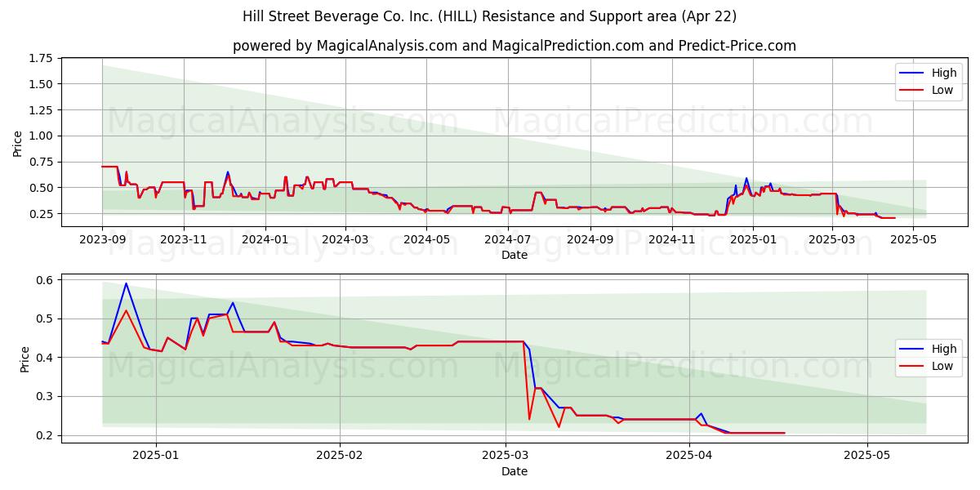Click the blue High line sample in the lower legend
This screenshot has width=980, height=490.
coord(912,349)
